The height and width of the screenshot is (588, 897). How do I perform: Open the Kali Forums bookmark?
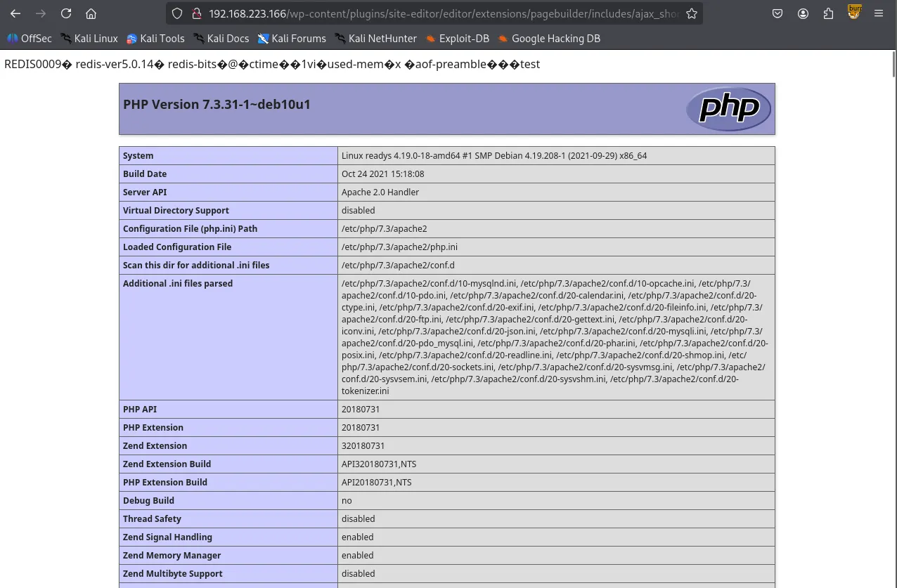[292, 39]
